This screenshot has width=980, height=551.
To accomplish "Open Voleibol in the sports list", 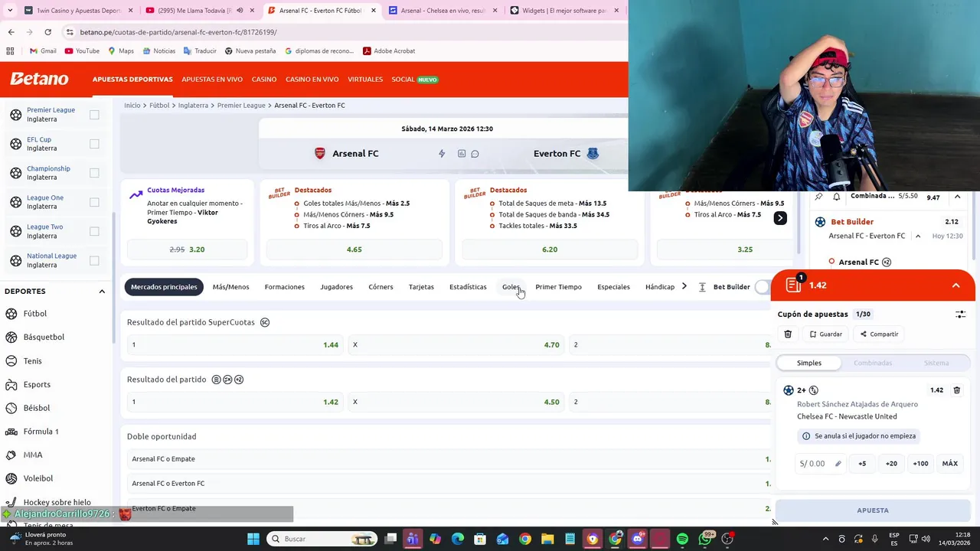I will tap(38, 478).
